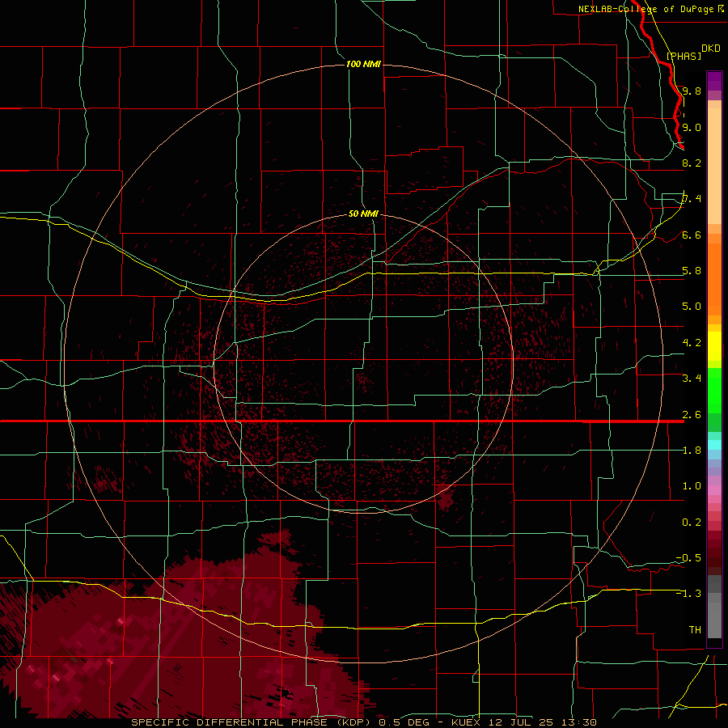
Task: Click the 1.8 value on the legend
Action: tap(692, 450)
